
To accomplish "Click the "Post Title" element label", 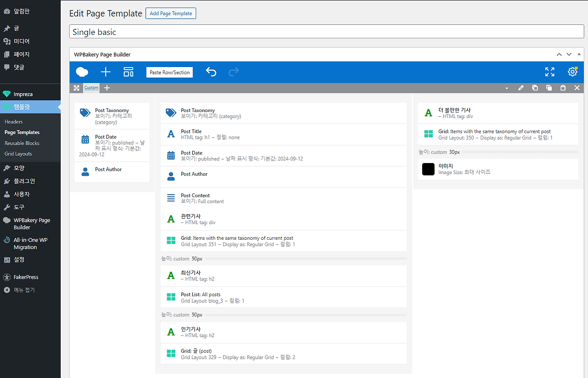I will (192, 131).
